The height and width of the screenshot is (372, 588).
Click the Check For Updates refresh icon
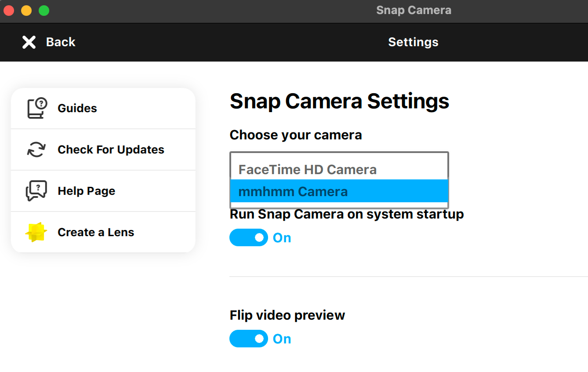coord(36,150)
